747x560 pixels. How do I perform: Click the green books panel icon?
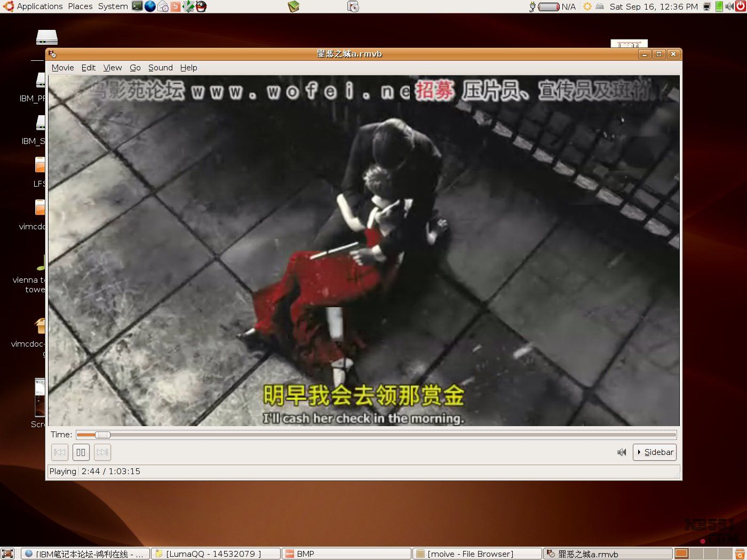tap(293, 6)
